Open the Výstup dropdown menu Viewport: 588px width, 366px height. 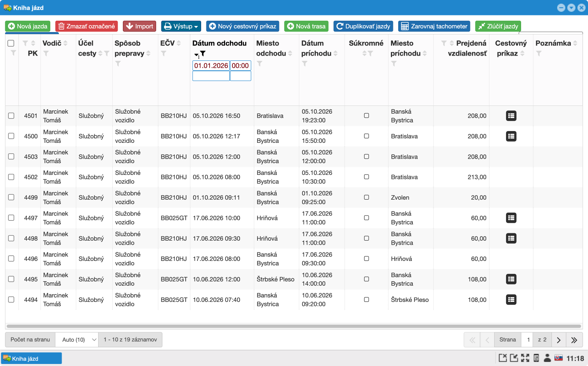181,26
